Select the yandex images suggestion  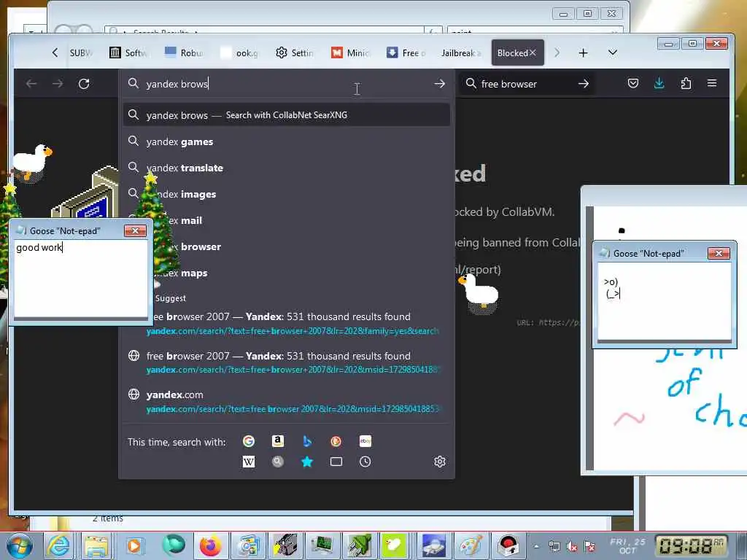286,194
